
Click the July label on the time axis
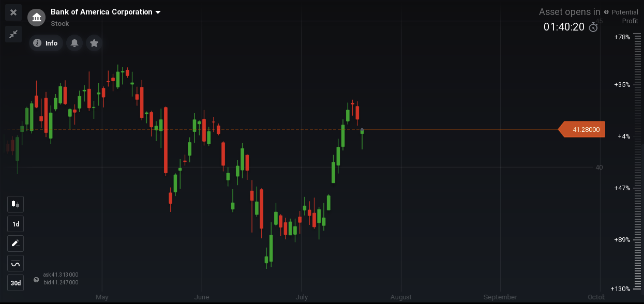point(301,297)
